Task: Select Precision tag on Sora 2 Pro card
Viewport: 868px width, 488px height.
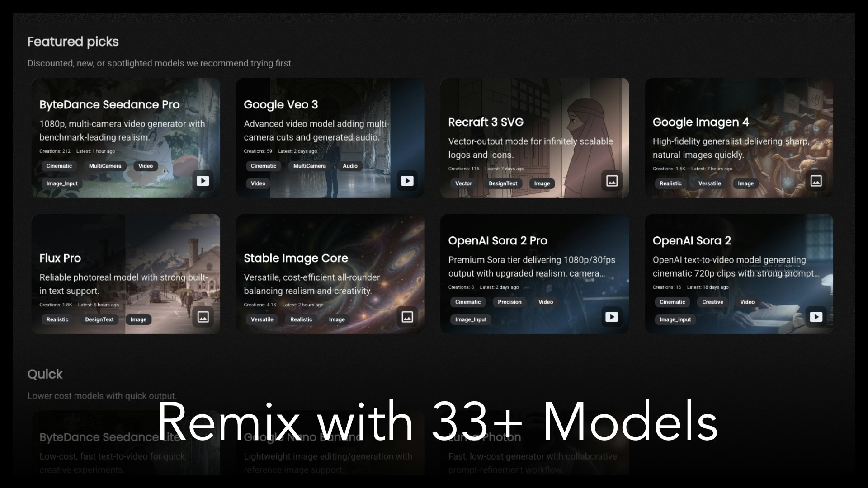Action: (x=509, y=302)
